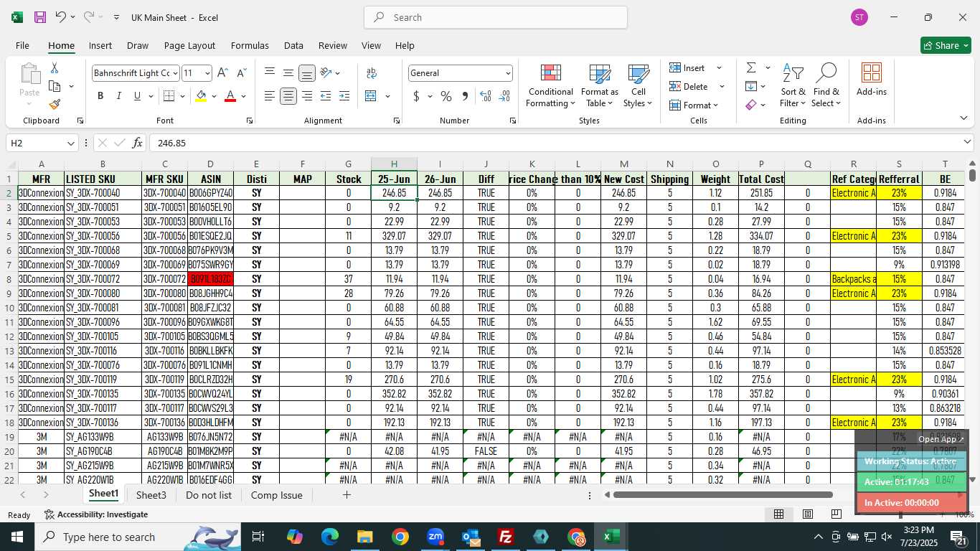980x551 pixels.
Task: Open the Insert ribbon tab
Action: 100,45
